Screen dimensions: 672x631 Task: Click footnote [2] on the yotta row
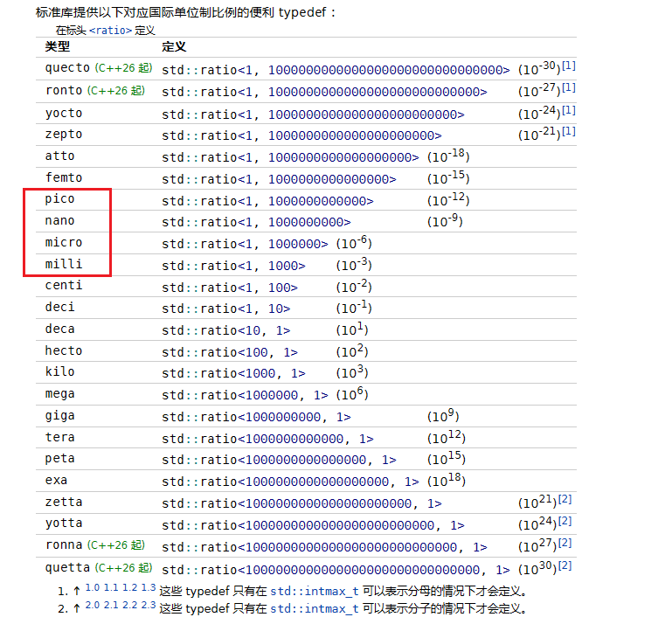tap(565, 521)
